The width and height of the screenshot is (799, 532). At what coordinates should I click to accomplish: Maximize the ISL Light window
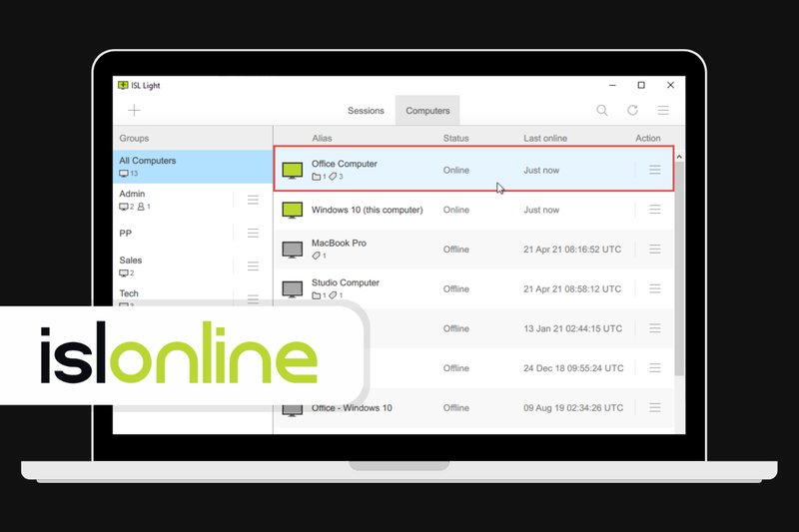tap(641, 85)
